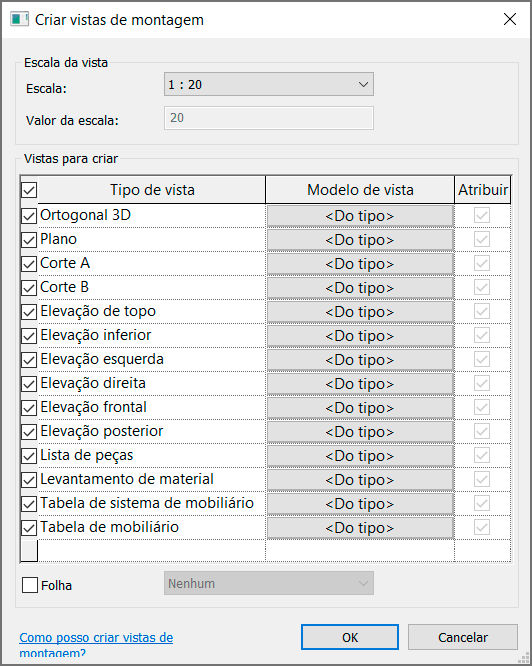Open the Nenhum sheet dropdown
532x666 pixels.
[269, 583]
